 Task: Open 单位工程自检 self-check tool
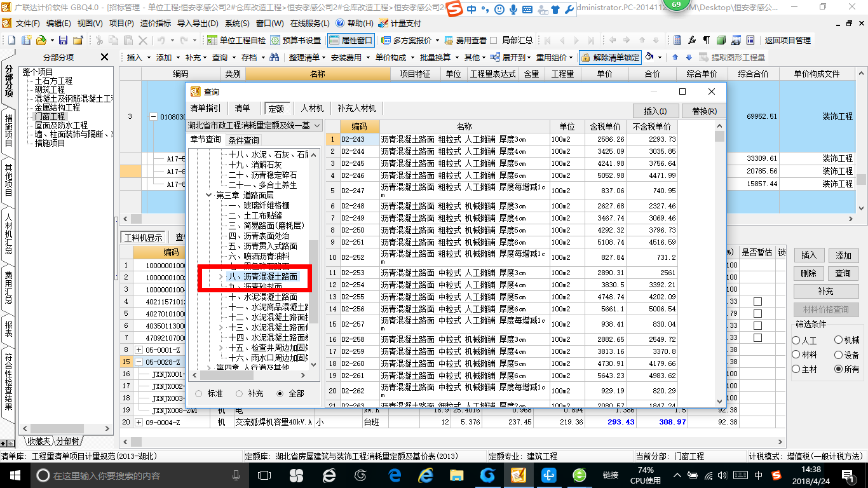pos(237,40)
